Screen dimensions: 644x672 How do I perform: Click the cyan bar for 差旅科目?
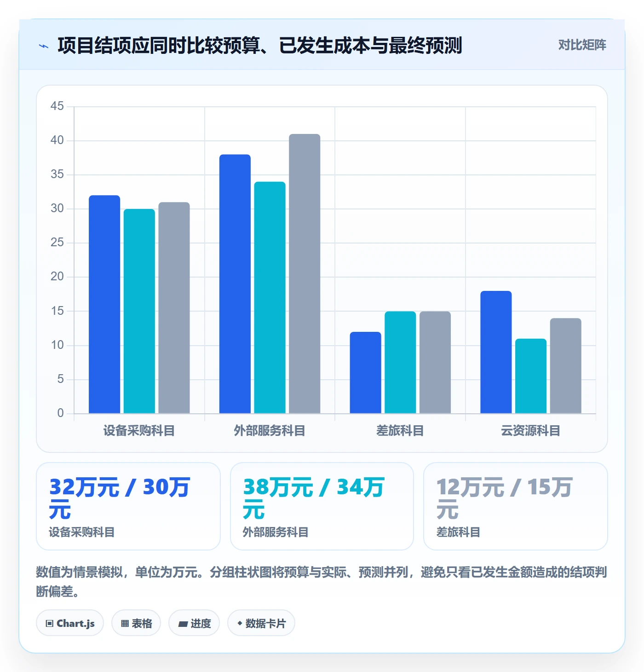tap(400, 362)
